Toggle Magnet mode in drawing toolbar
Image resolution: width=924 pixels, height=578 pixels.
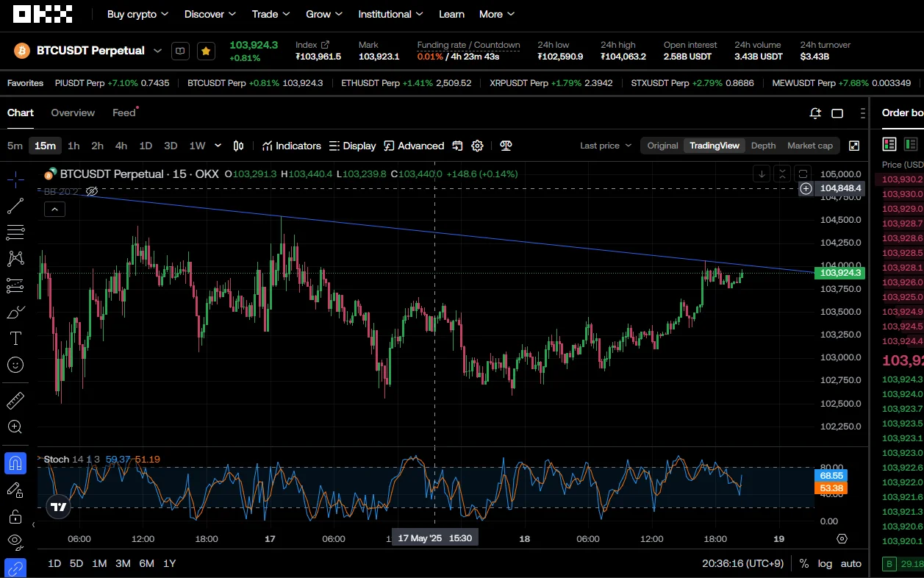[x=15, y=463]
